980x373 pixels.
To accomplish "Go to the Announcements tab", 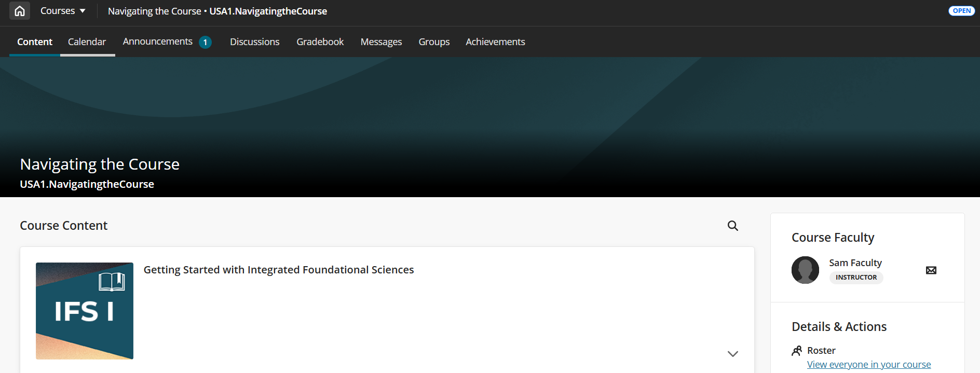I will (157, 42).
